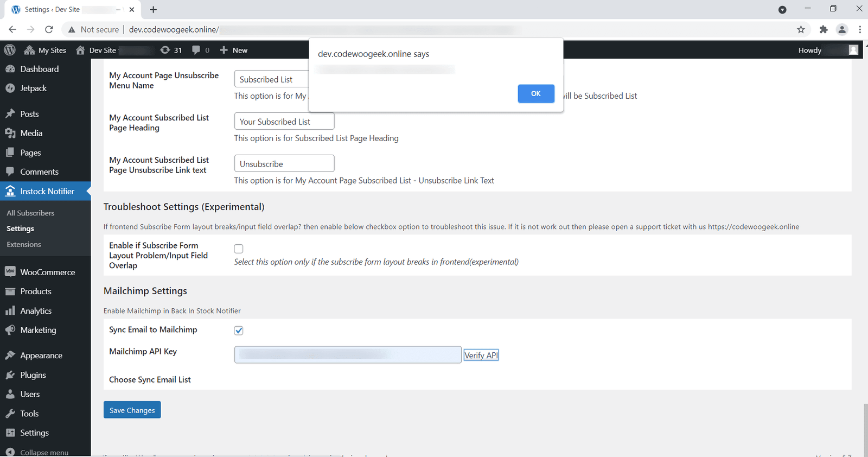This screenshot has height=457, width=868.
Task: Click the Analytics bar chart icon
Action: [x=10, y=310]
